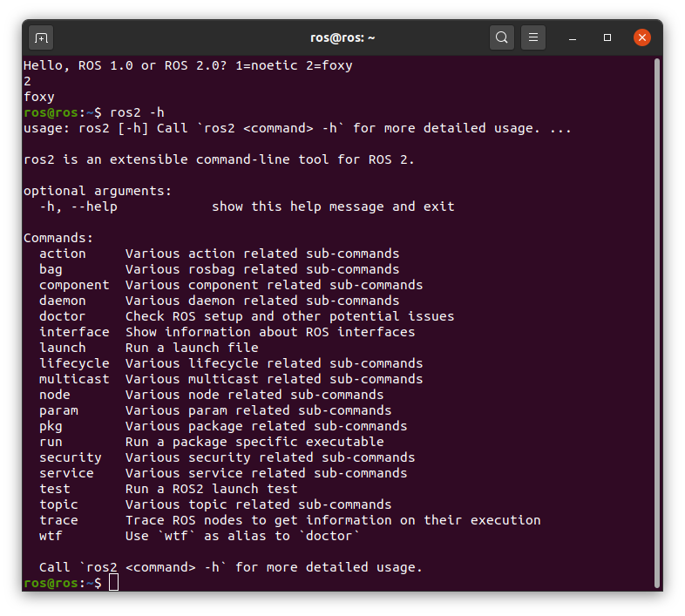Viewport: 685px width, 616px height.
Task: Click 'Run a ROS2 launch test'
Action: [212, 489]
